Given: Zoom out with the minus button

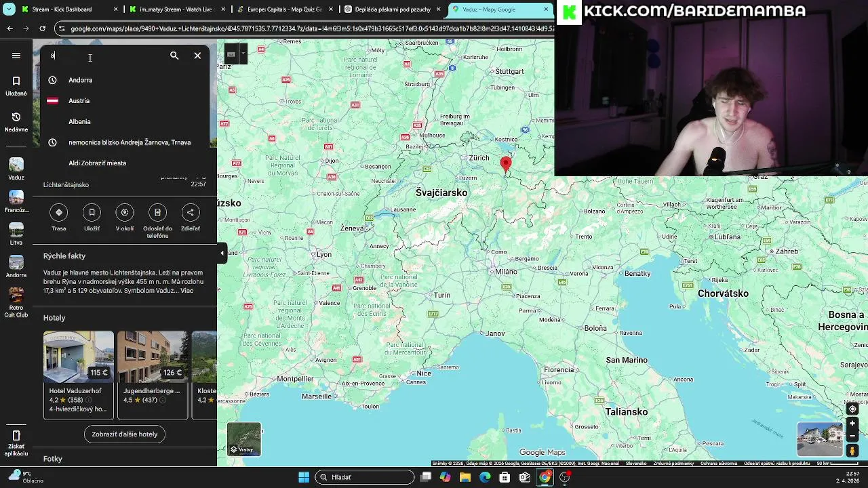Looking at the screenshot, I should pyautogui.click(x=852, y=436).
